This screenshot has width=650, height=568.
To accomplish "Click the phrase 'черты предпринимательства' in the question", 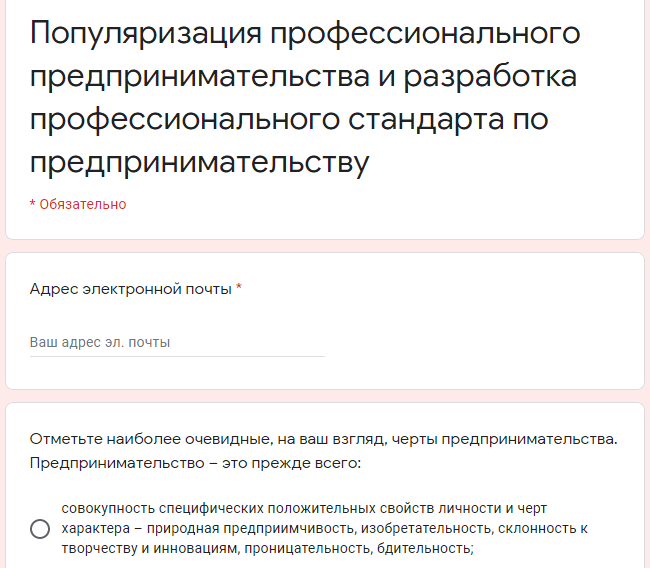I will 502,439.
